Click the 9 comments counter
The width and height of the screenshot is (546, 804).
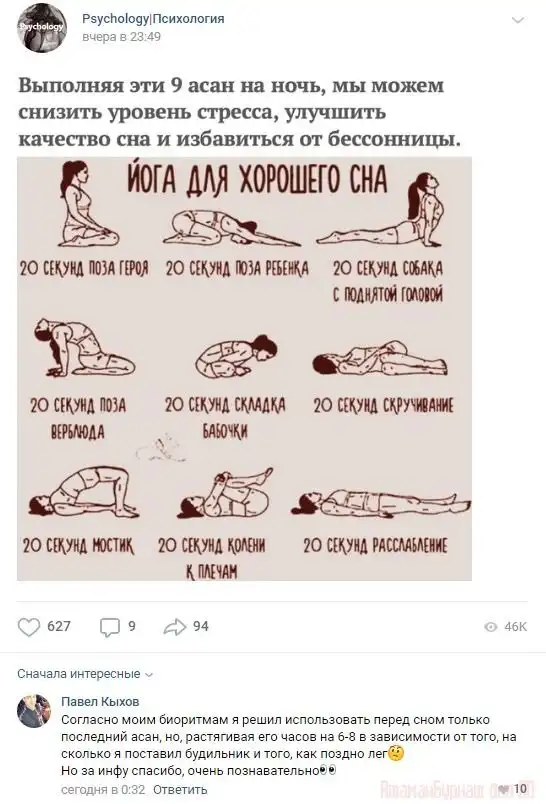coord(132,626)
